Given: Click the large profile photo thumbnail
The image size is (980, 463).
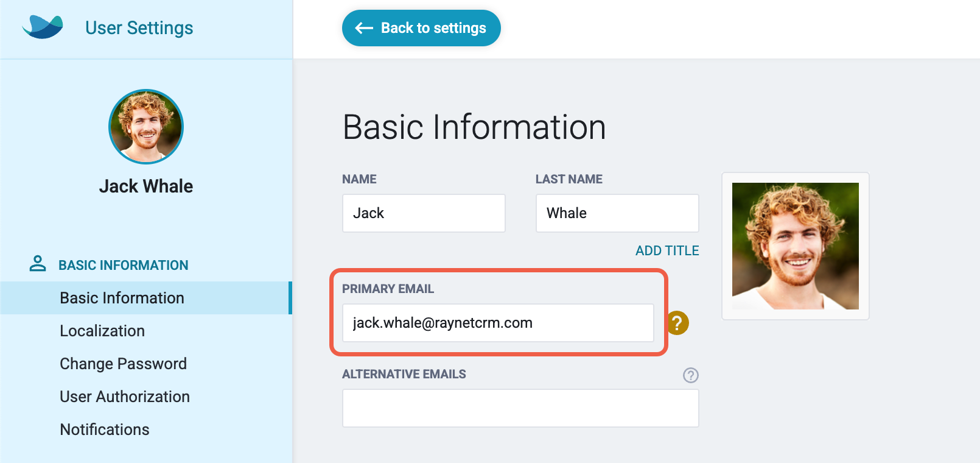Looking at the screenshot, I should [795, 246].
